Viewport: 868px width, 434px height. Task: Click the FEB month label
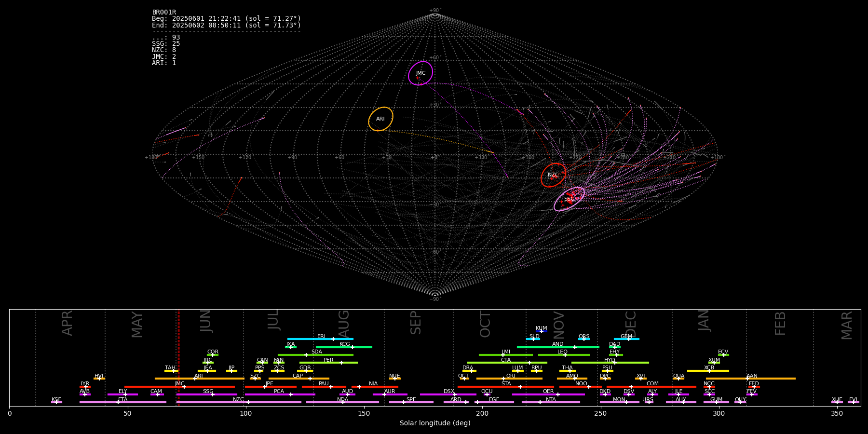[780, 323]
